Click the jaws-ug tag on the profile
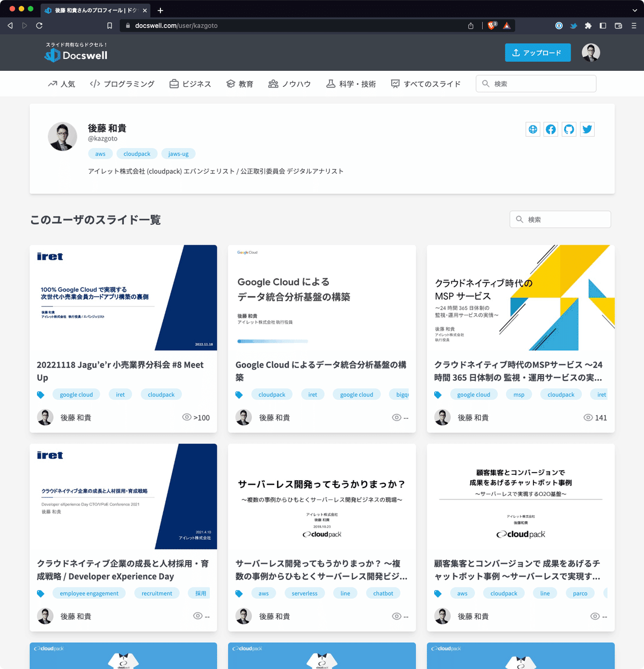 coord(178,154)
